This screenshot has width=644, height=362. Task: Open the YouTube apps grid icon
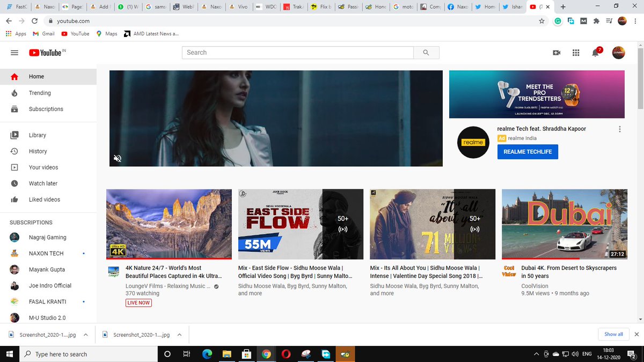coord(576,53)
